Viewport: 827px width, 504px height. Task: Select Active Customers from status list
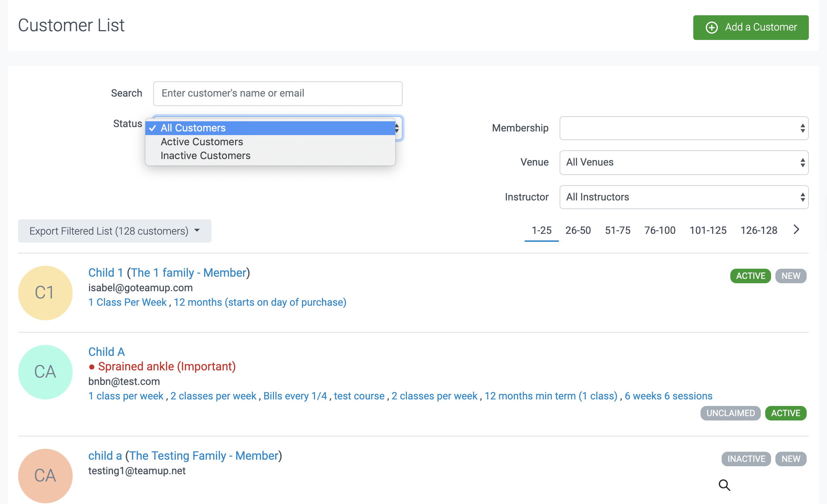(x=202, y=142)
